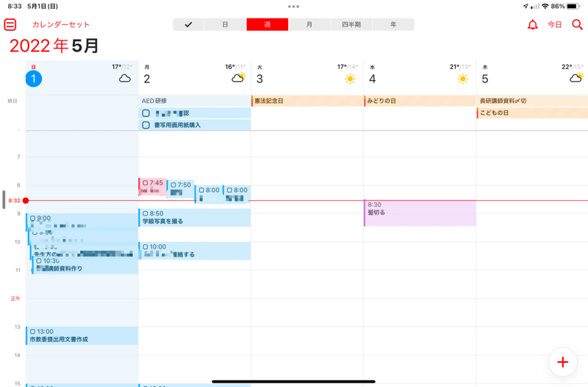Tap Wi-Fi icon in status bar

[x=545, y=7]
